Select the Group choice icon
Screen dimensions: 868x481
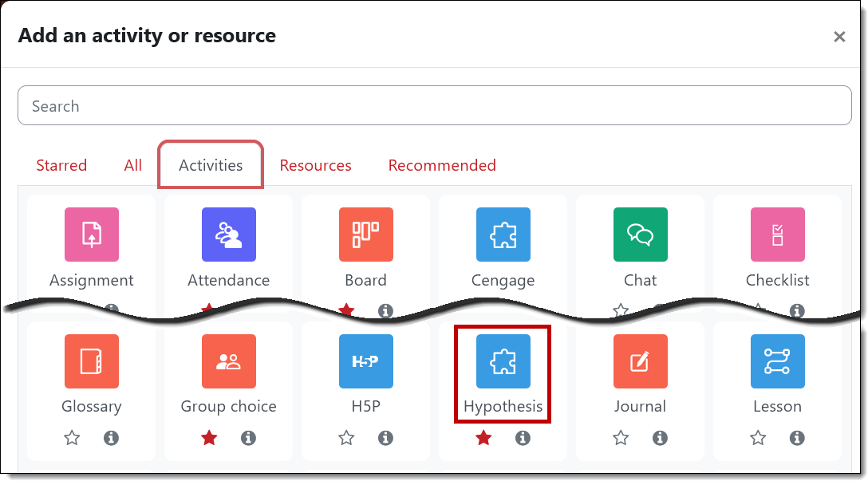point(228,361)
